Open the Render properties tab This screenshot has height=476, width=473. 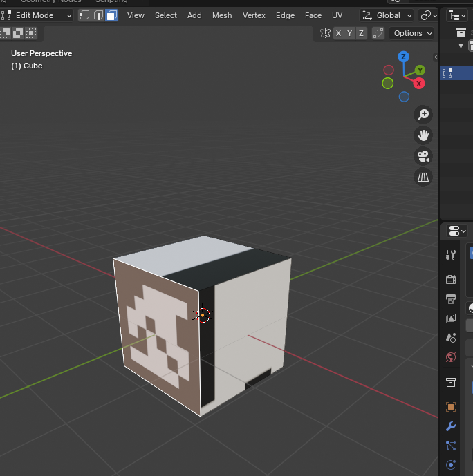(451, 279)
